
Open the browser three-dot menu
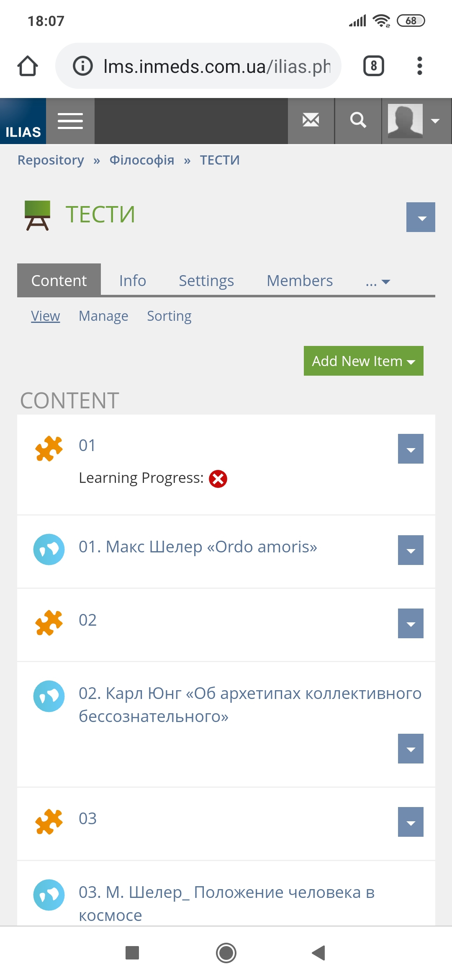(420, 66)
